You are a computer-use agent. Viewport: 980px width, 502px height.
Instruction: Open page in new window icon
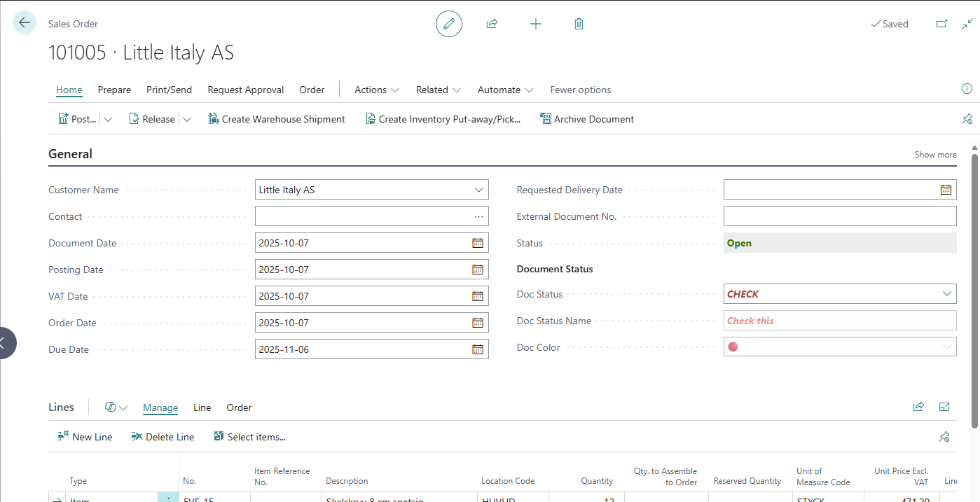click(941, 24)
